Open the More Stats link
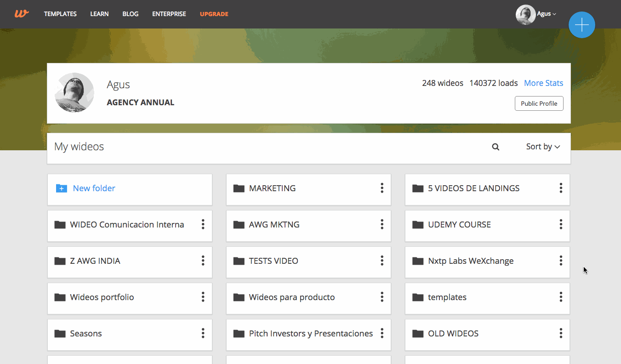Image resolution: width=621 pixels, height=364 pixels. (x=543, y=83)
